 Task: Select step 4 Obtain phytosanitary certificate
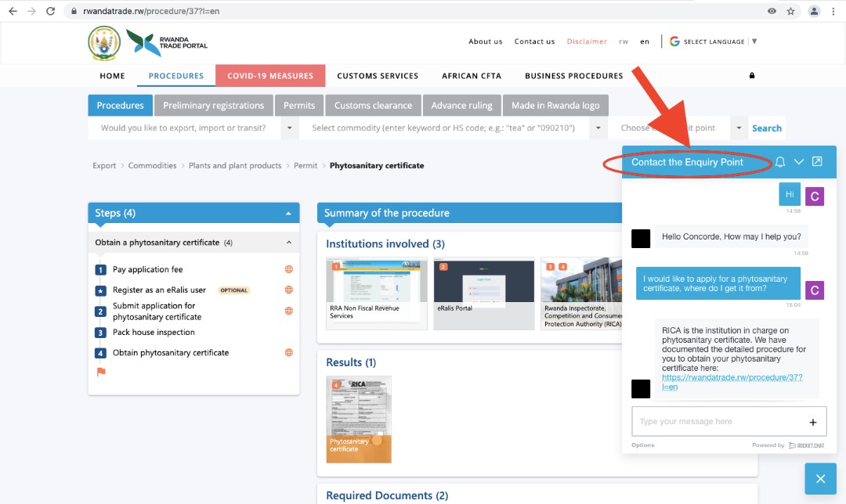pos(171,352)
